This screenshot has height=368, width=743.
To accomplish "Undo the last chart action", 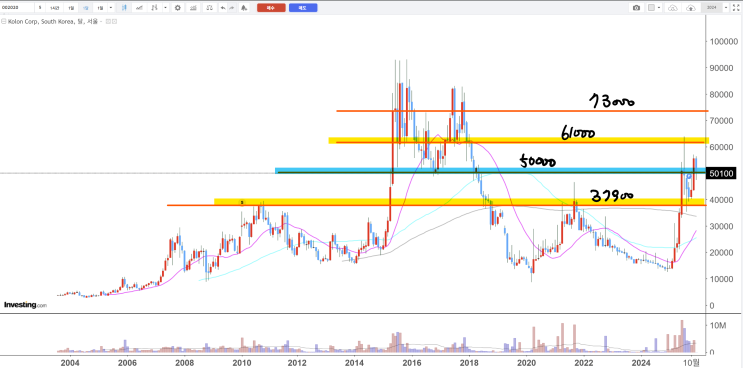I will click(x=223, y=8).
